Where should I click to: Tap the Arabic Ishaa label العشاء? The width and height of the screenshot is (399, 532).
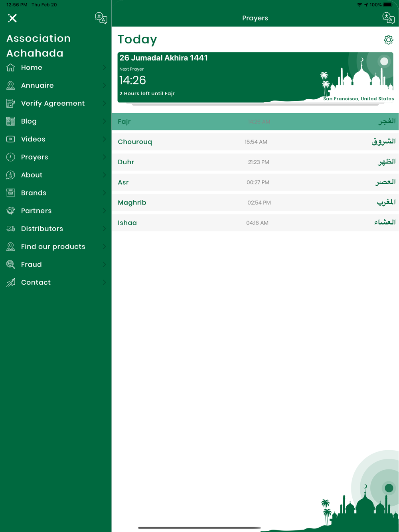tap(385, 222)
